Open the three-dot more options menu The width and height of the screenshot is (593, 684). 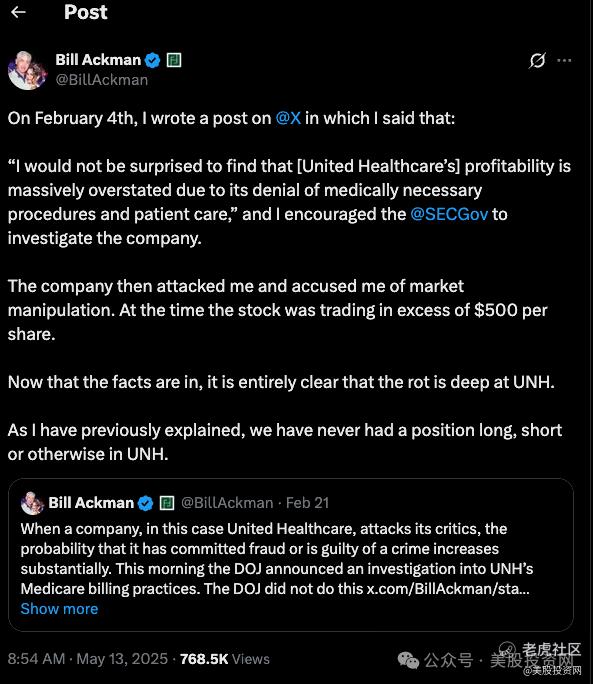pyautogui.click(x=564, y=60)
